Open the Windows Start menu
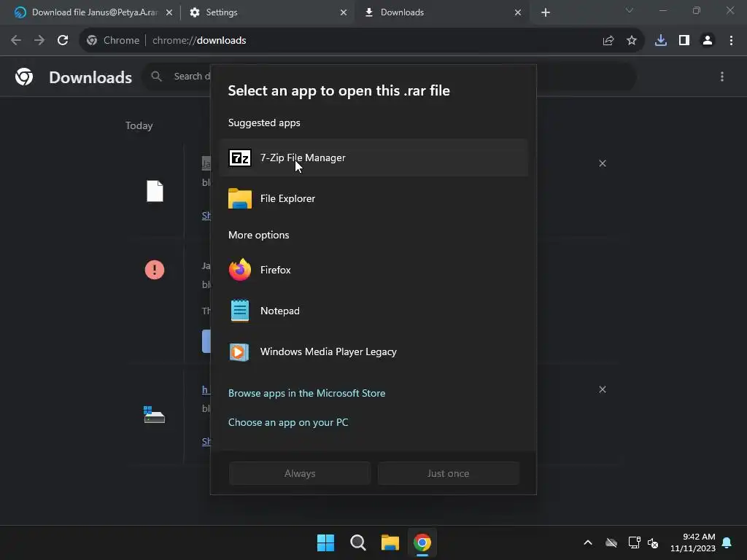This screenshot has width=747, height=560. pyautogui.click(x=326, y=542)
